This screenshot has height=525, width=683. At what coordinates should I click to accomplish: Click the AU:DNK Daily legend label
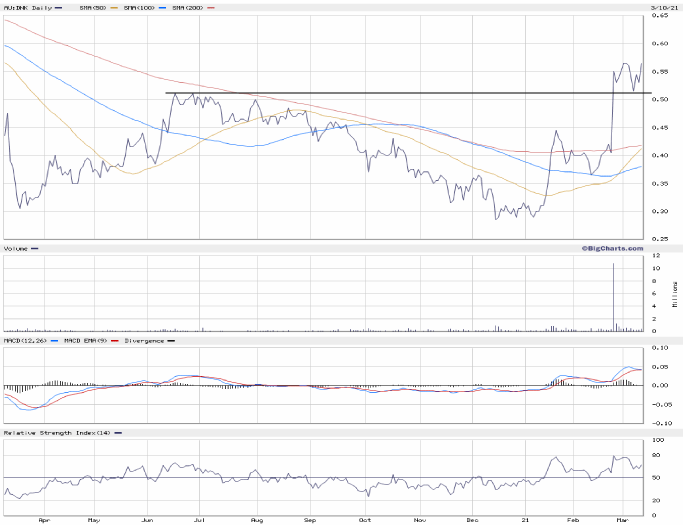(28, 8)
